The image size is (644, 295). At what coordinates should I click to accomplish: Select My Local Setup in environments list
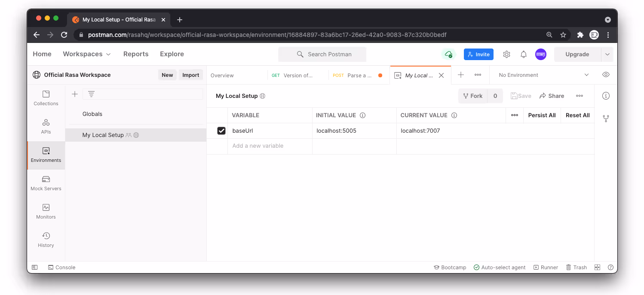(136, 135)
